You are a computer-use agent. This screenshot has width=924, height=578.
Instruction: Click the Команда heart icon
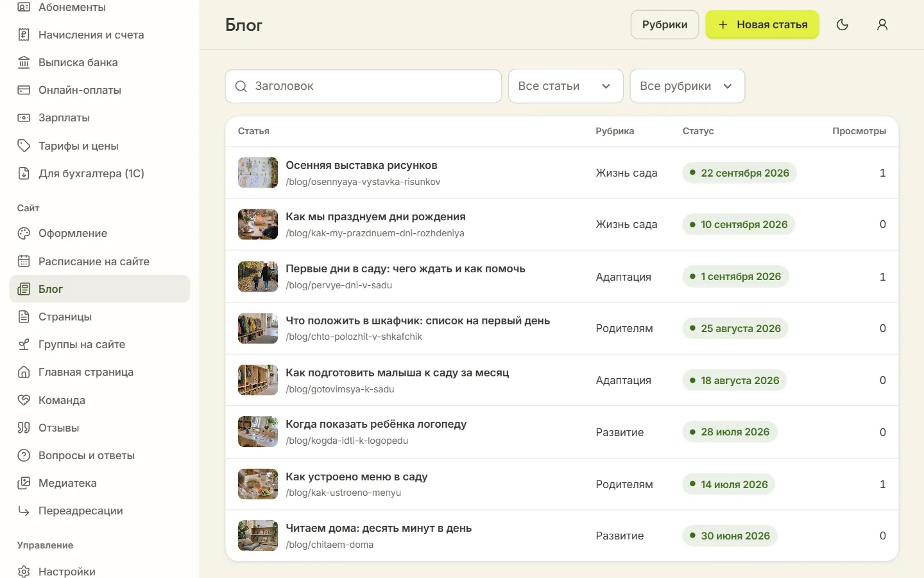(24, 400)
